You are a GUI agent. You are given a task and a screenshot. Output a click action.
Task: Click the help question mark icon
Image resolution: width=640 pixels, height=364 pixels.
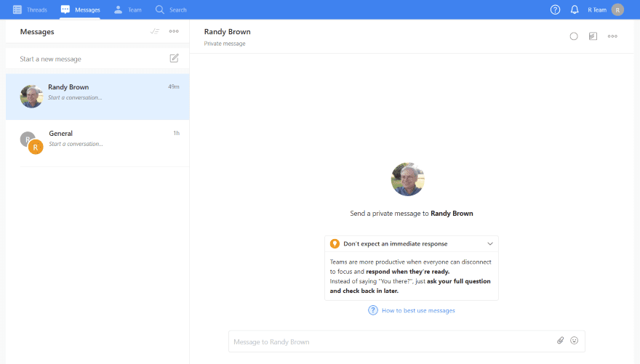coord(555,9)
